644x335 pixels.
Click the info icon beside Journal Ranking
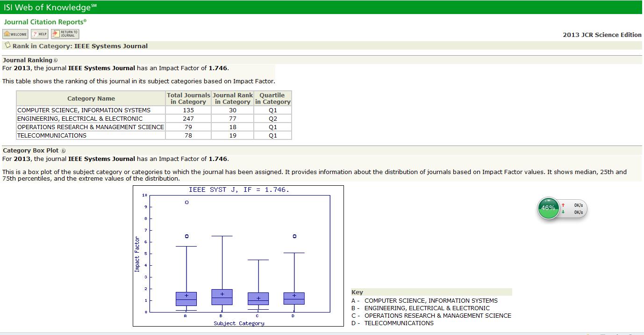coord(56,60)
